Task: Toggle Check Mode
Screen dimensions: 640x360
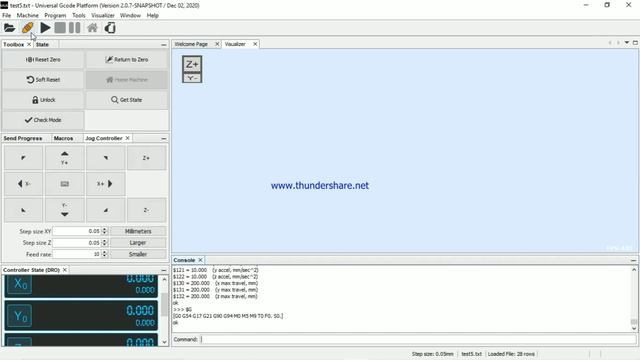Action: pos(43,120)
